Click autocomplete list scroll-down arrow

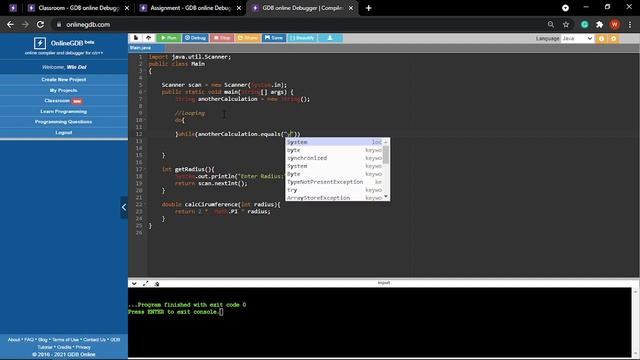click(x=386, y=197)
